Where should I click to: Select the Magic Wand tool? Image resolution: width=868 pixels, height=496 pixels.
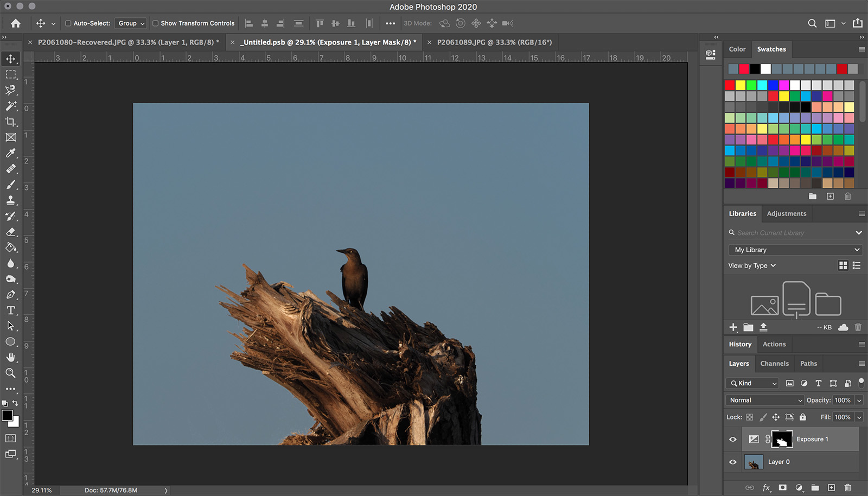[x=10, y=106]
